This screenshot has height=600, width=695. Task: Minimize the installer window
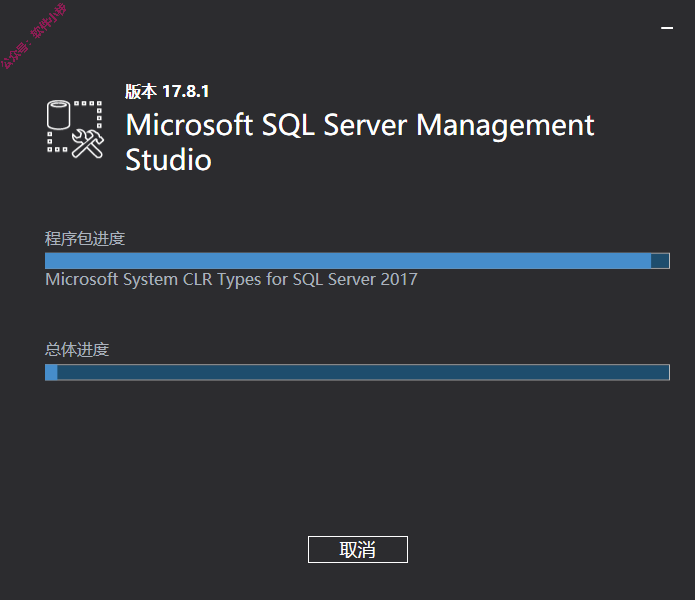(x=667, y=28)
